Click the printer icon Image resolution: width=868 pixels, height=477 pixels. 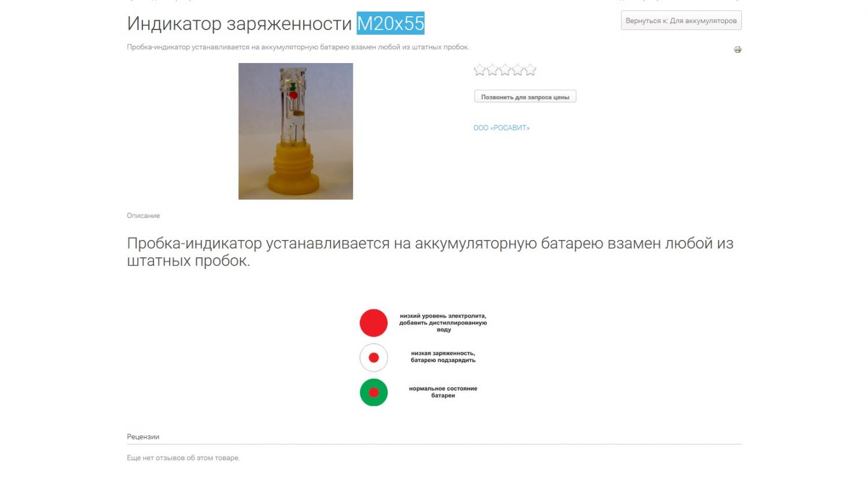[x=737, y=50]
